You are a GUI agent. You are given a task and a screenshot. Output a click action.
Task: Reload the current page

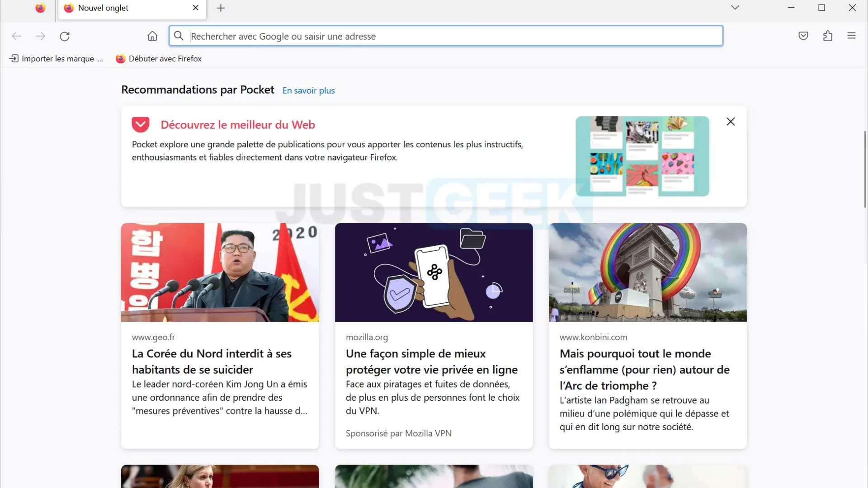coord(65,36)
